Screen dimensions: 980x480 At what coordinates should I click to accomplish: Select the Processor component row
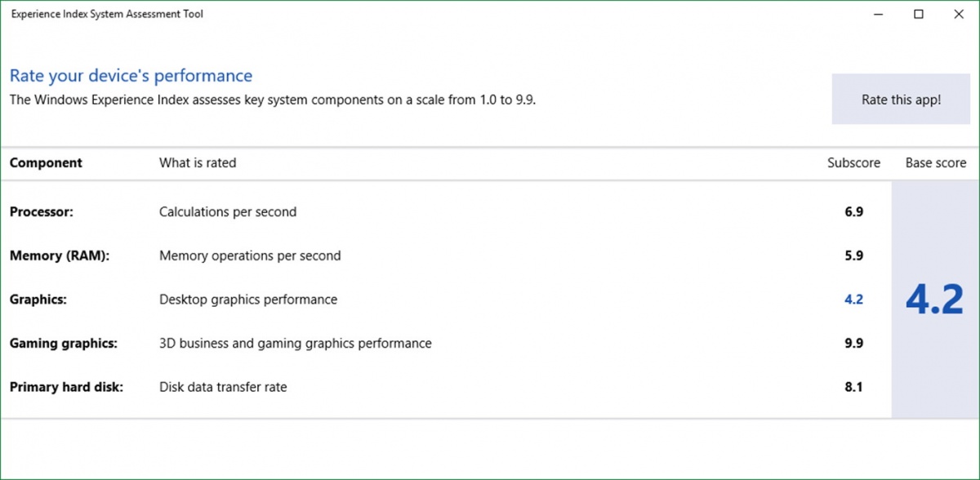[41, 211]
